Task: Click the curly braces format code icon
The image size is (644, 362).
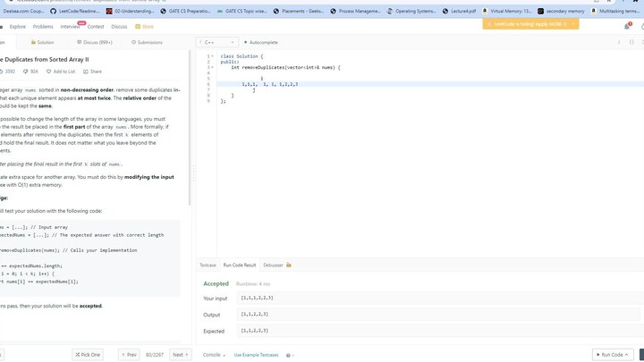Action: (x=631, y=42)
